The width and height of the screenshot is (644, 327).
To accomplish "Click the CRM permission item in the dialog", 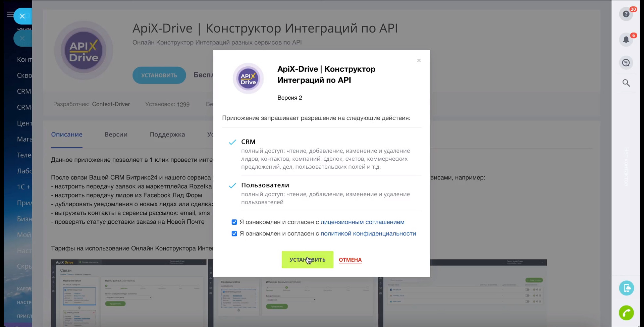I will pyautogui.click(x=325, y=154).
